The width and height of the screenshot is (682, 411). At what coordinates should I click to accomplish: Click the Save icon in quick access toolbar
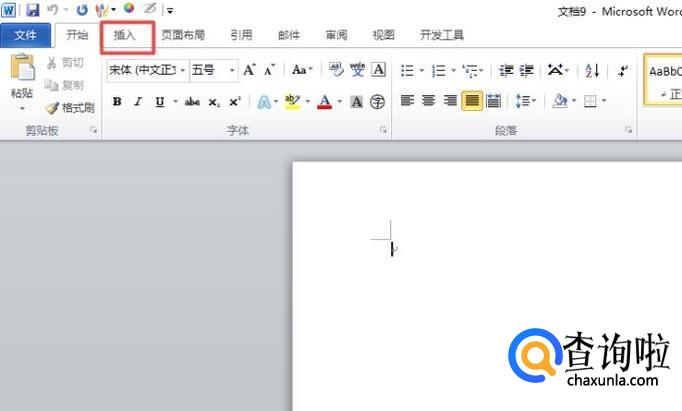(33, 10)
